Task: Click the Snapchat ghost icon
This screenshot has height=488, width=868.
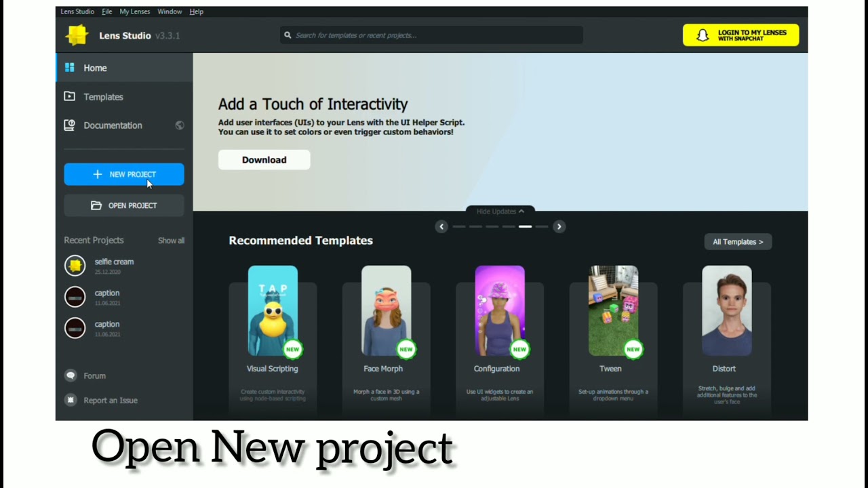Action: [x=703, y=35]
